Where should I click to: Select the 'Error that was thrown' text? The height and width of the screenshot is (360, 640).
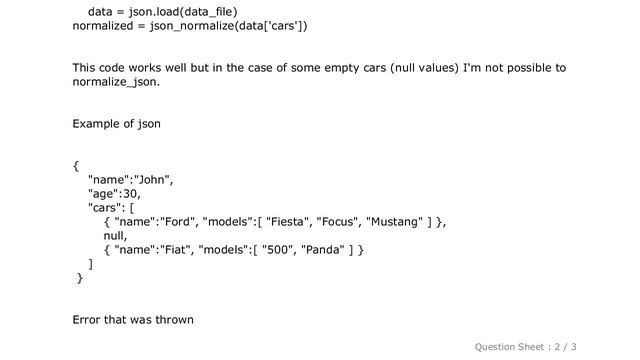tap(133, 320)
